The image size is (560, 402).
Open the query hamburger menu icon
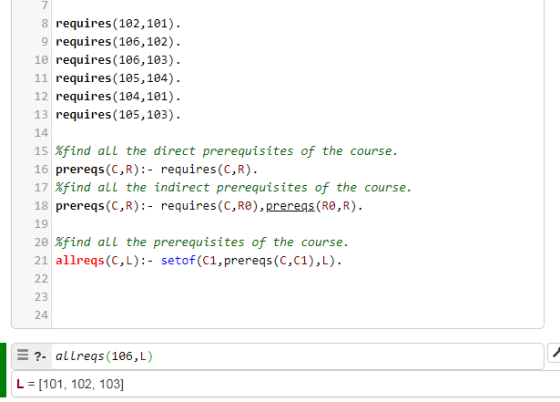click(x=22, y=355)
